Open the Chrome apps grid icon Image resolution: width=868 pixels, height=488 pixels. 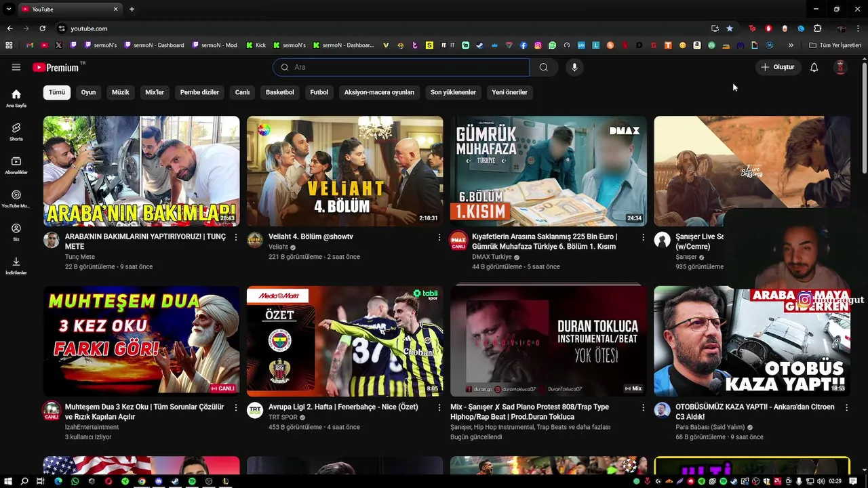9,45
